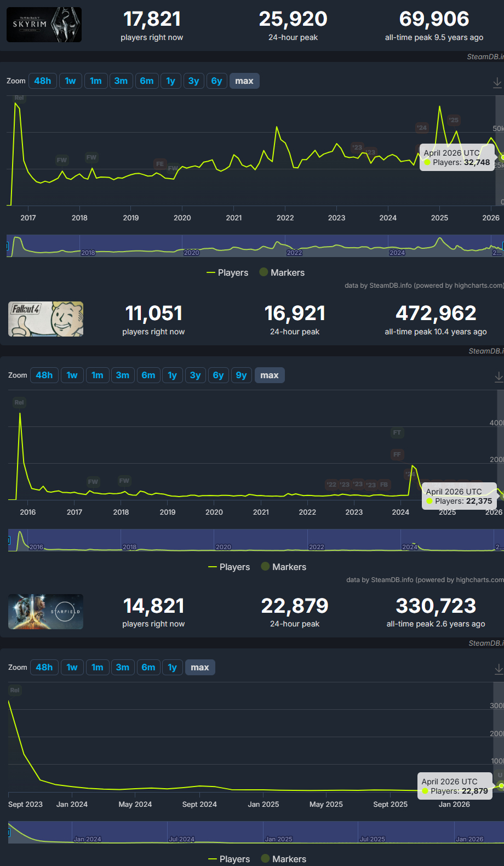The height and width of the screenshot is (866, 504).
Task: Set Skyrim chart zoom to 1y
Action: (171, 81)
